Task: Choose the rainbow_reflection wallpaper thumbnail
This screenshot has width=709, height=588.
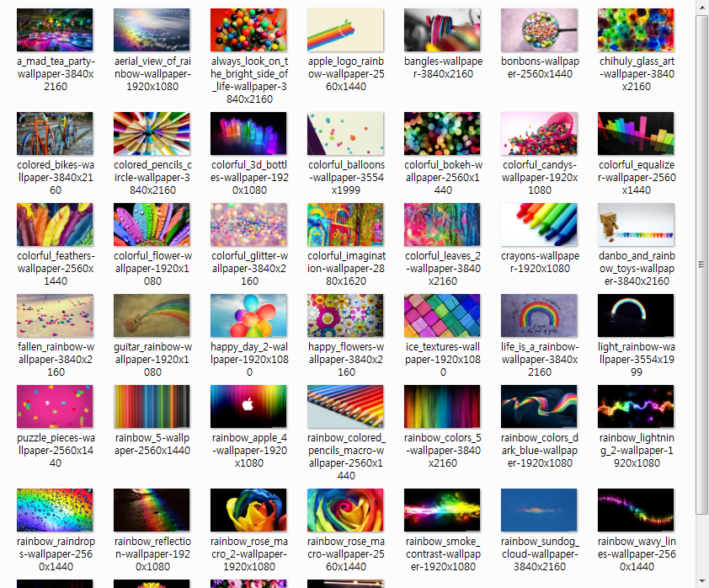Action: point(152,510)
